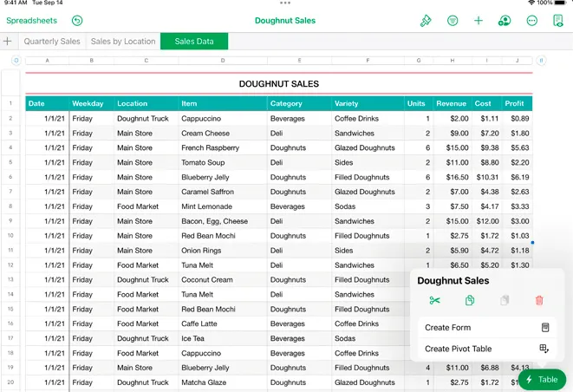Add a new sheet with the plus tab button
The width and height of the screenshot is (573, 392).
(7, 42)
